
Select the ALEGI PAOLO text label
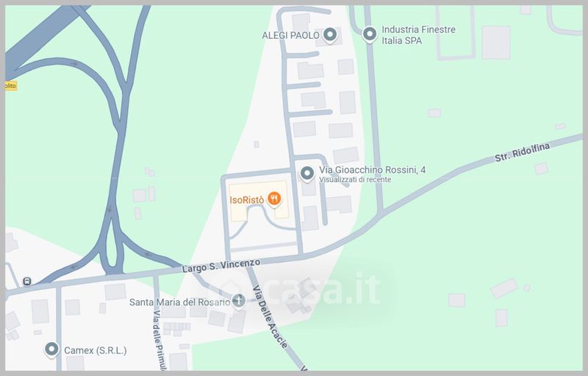click(290, 35)
